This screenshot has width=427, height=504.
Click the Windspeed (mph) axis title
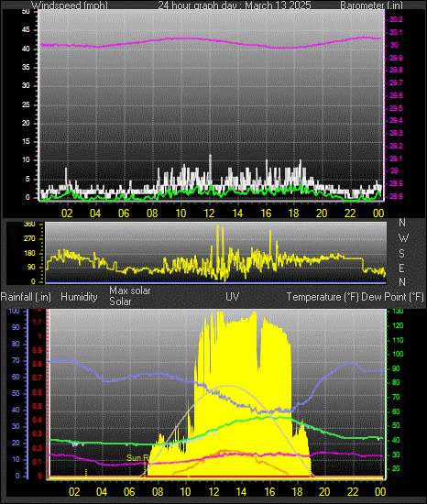pyautogui.click(x=70, y=5)
